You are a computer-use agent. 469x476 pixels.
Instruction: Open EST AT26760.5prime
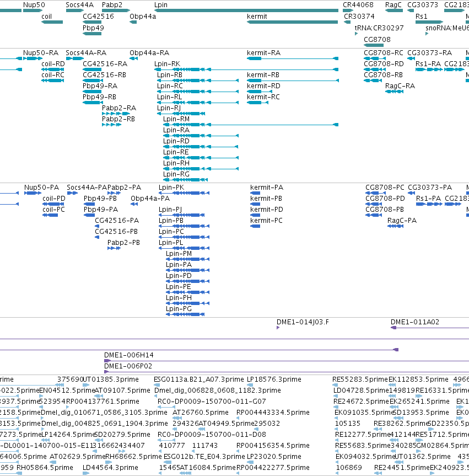pyautogui.click(x=201, y=413)
